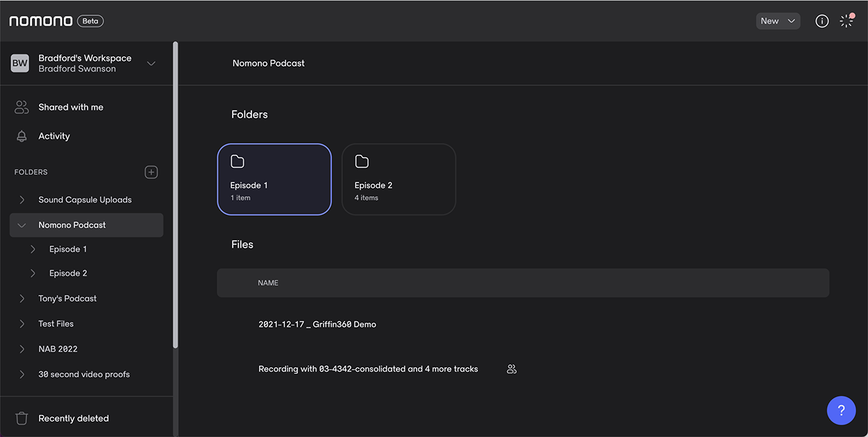Image resolution: width=868 pixels, height=437 pixels.
Task: Select Episode 1 in sidebar tree
Action: (x=68, y=249)
